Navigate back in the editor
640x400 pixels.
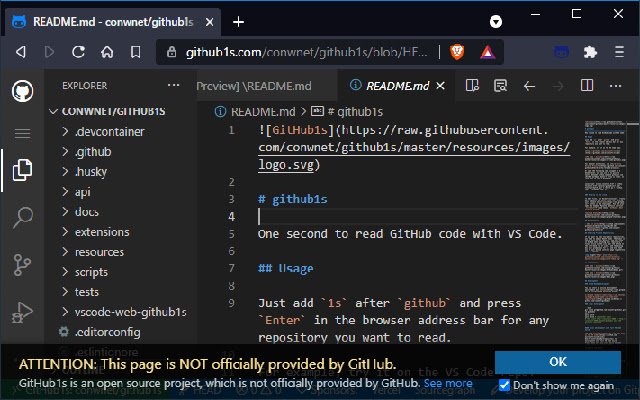point(529,86)
